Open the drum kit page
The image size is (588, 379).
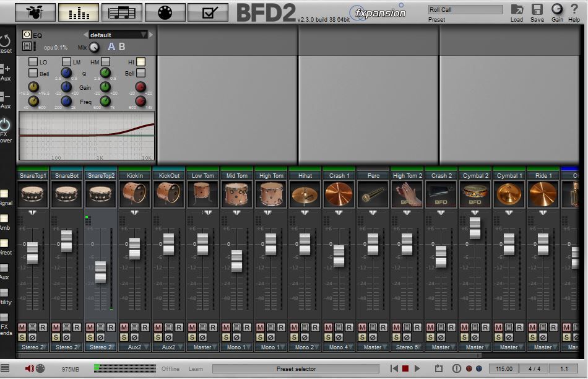pyautogui.click(x=35, y=12)
